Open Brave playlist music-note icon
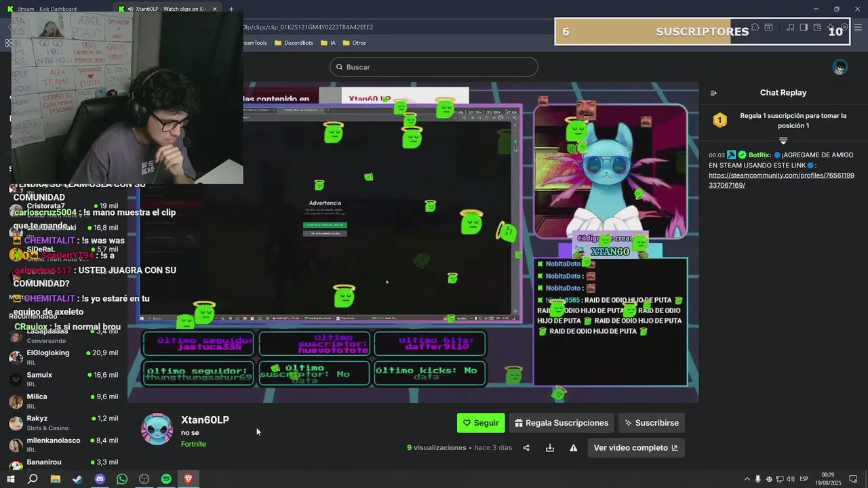This screenshot has width=868, height=488. [x=790, y=28]
